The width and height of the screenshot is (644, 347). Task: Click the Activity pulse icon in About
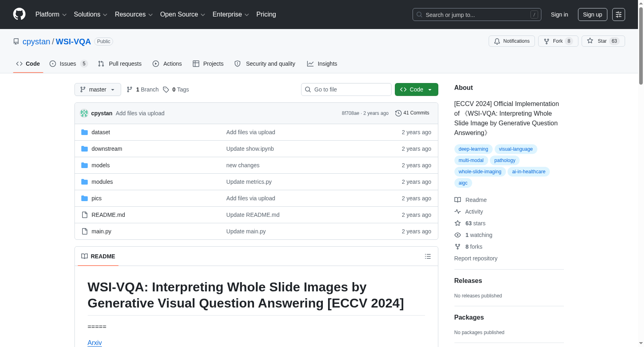[458, 212]
